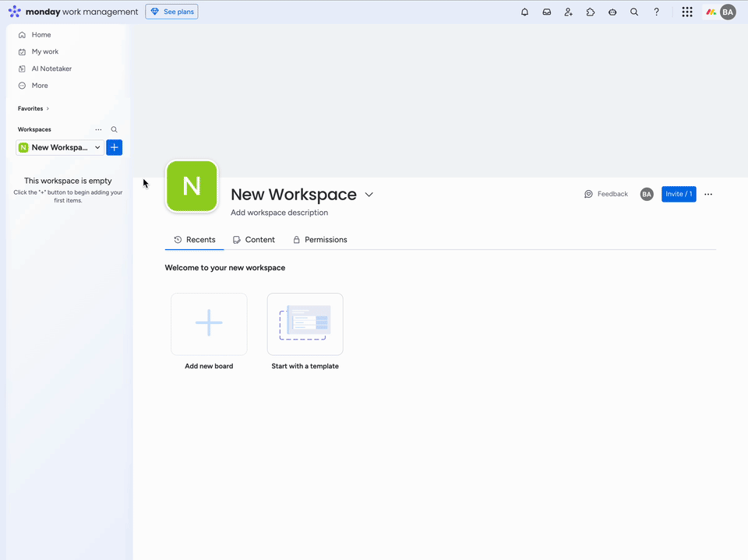Click Add workspace description field

pos(279,213)
